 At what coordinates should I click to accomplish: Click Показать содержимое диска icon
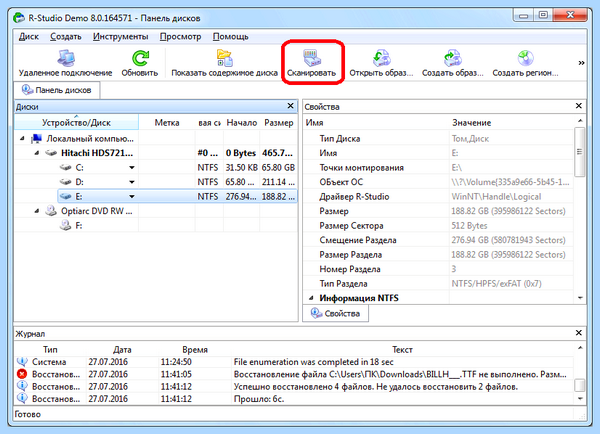(224, 63)
